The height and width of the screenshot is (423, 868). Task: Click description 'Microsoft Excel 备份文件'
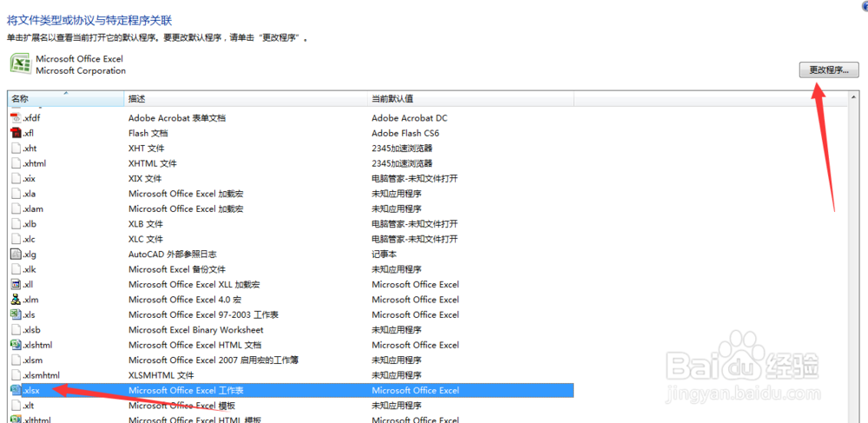point(176,269)
